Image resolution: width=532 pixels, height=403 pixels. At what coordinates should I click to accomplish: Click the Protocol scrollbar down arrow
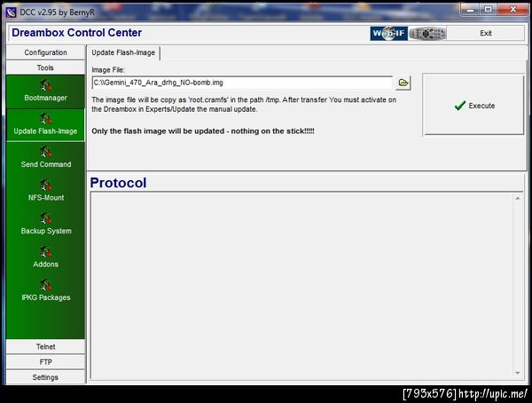click(518, 373)
